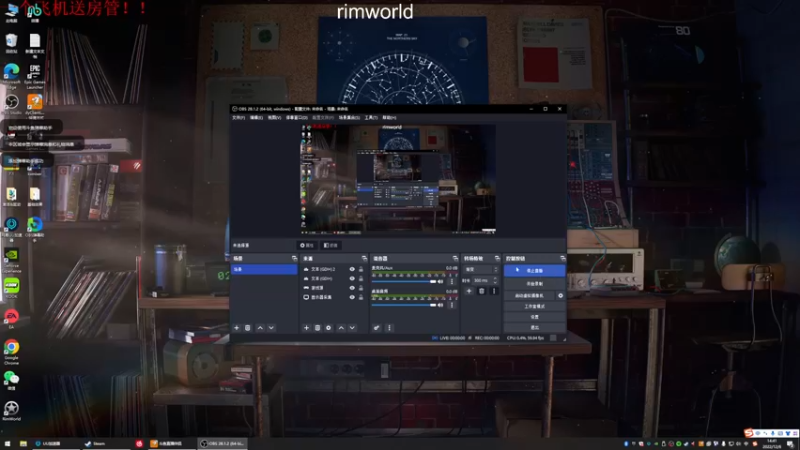The width and height of the screenshot is (800, 450).
Task: Open the Help menu in OBS
Action: point(389,118)
